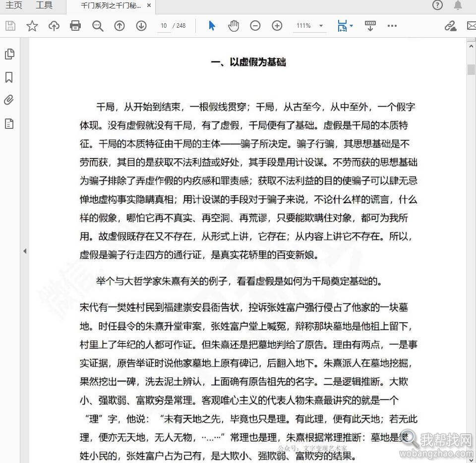Expand the left navigation pane arrow
Viewport: 476px width, 463px height.
(25, 251)
